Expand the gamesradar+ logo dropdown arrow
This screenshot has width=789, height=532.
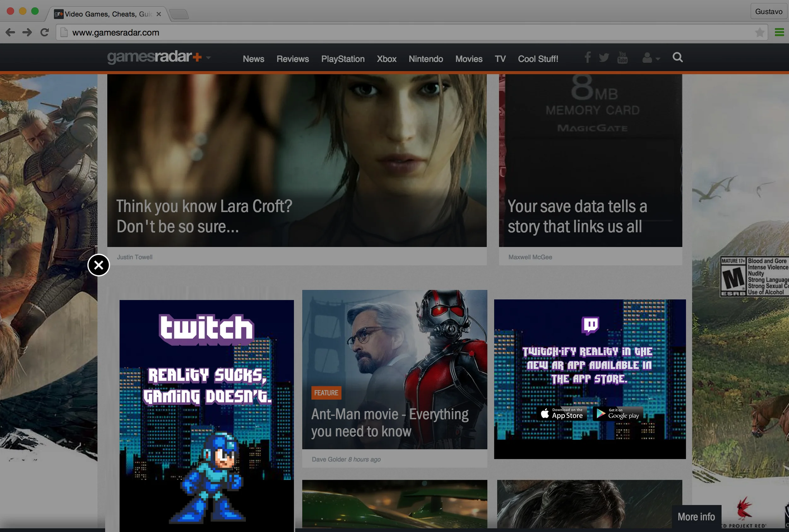click(208, 58)
